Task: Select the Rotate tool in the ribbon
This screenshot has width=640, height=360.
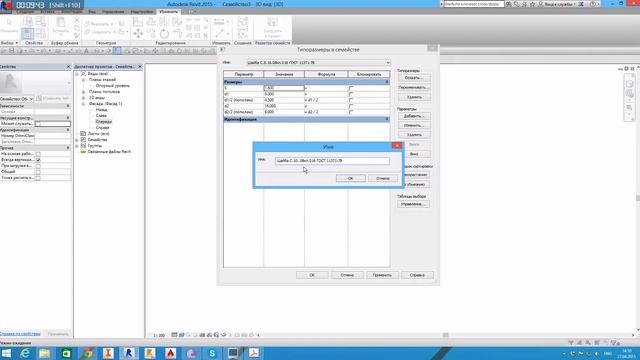Action: pos(164,33)
